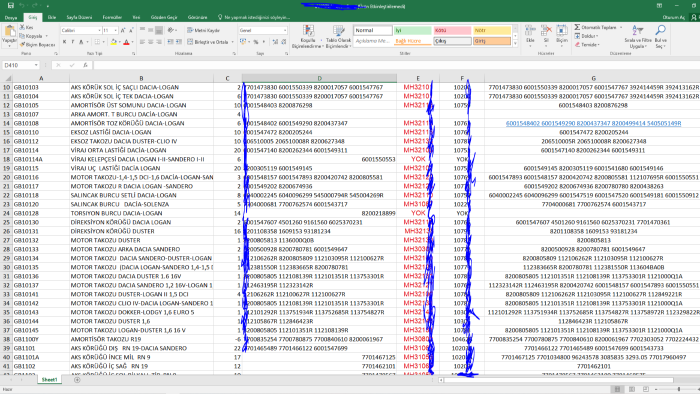Open the fill color dropdown arrow
Screen dimensions: 700x394
click(120, 42)
